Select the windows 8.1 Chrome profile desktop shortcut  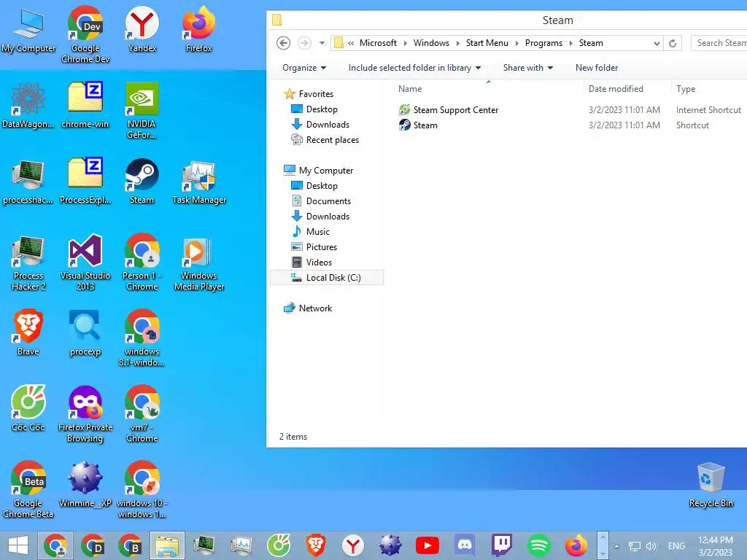142,338
